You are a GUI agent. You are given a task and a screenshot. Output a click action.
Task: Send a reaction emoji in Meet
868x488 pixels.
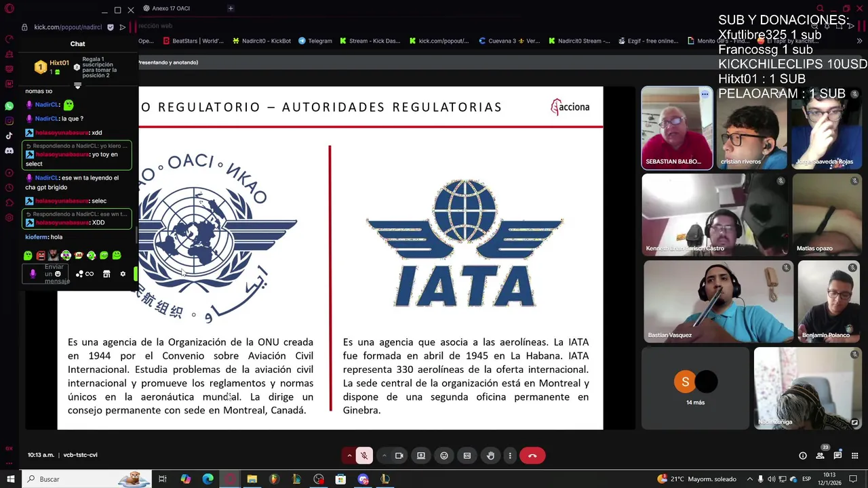[x=444, y=455]
